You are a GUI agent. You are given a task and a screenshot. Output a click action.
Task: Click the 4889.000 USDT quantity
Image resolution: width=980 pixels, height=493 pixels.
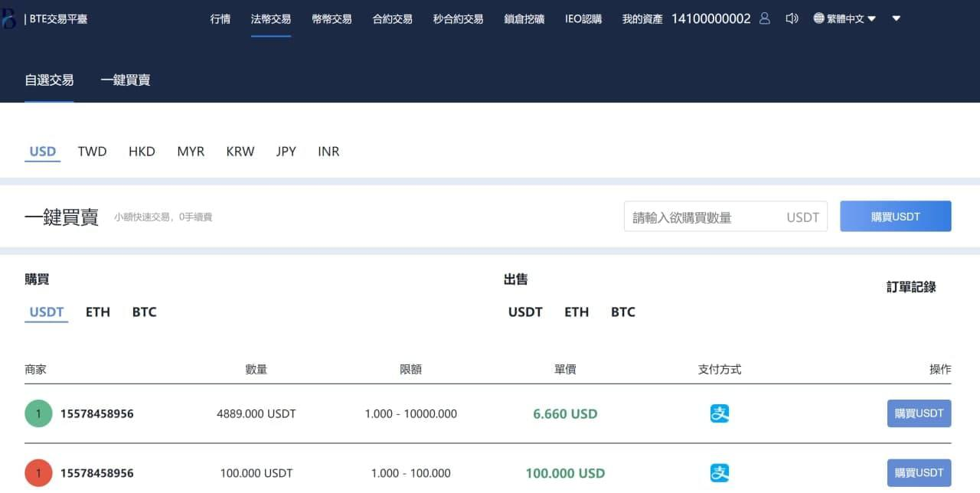click(x=256, y=413)
